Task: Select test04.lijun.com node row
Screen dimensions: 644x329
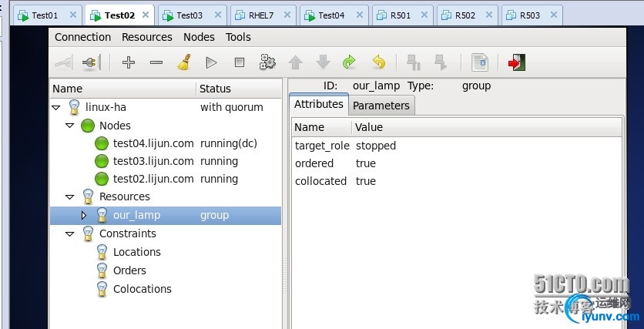Action: coord(166,143)
